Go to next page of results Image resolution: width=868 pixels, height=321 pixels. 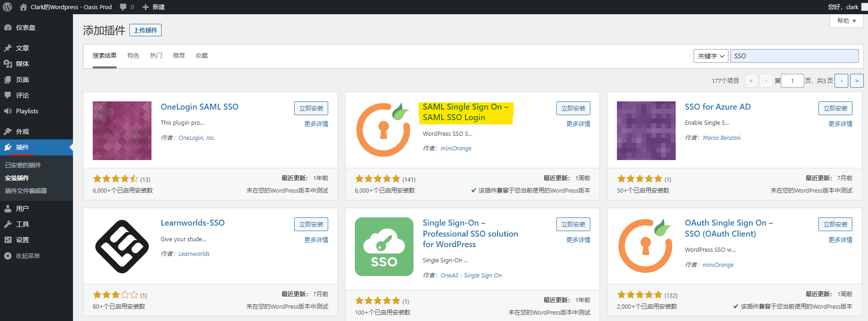tap(841, 81)
